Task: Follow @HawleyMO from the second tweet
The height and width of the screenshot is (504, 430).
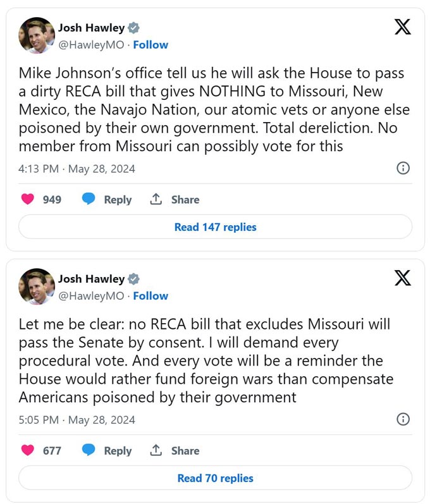Action: pyautogui.click(x=150, y=296)
